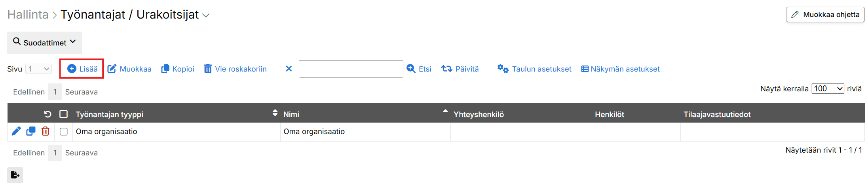Open the Työnantajat / Urakoitsijat title dropdown
The height and width of the screenshot is (189, 868).
(x=206, y=15)
